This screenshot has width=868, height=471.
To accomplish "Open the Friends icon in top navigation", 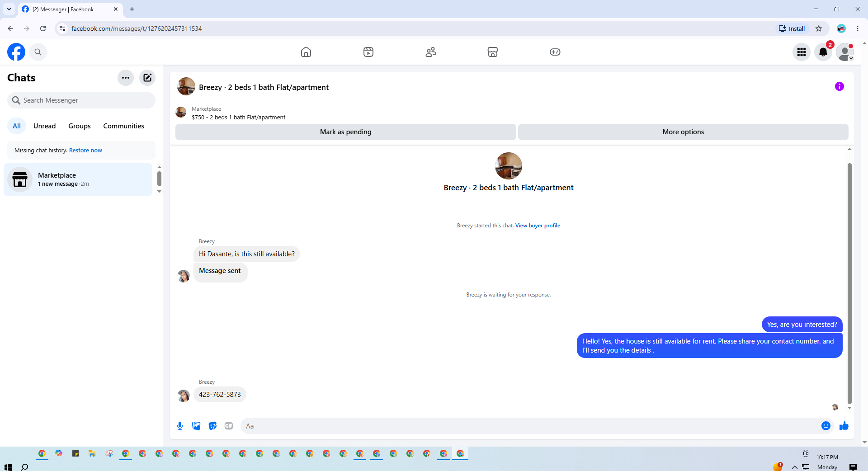I will click(431, 52).
